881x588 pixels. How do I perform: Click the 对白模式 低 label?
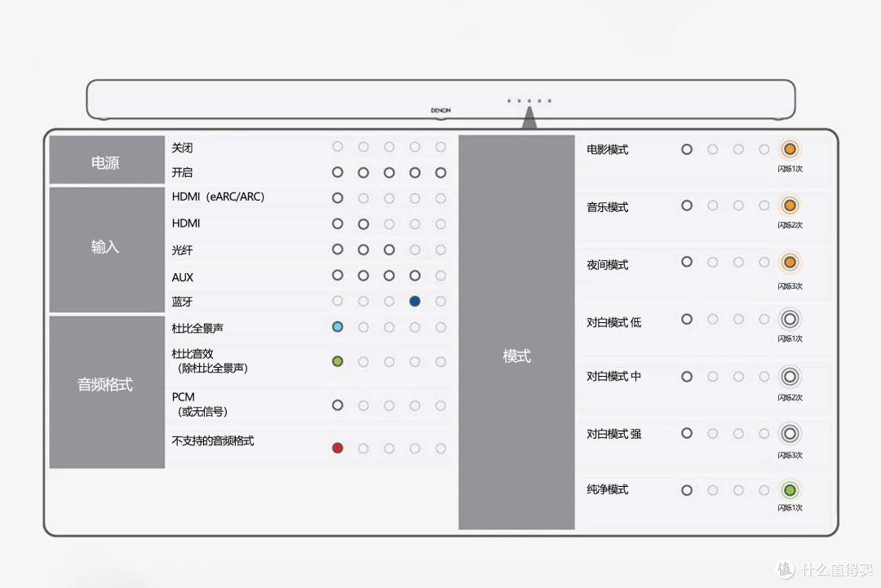tap(613, 322)
